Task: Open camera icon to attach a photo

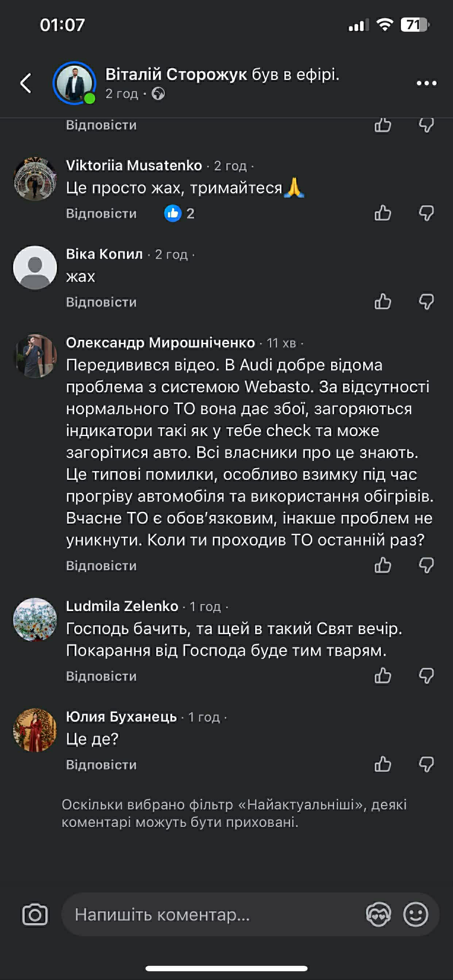Action: (x=35, y=914)
